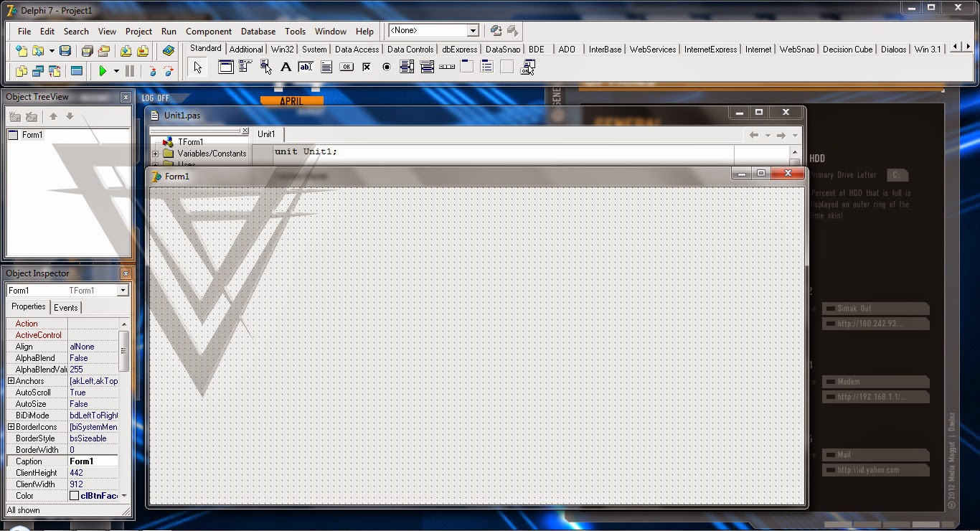Open Help contents book icon
This screenshot has height=531, width=980.
click(169, 51)
